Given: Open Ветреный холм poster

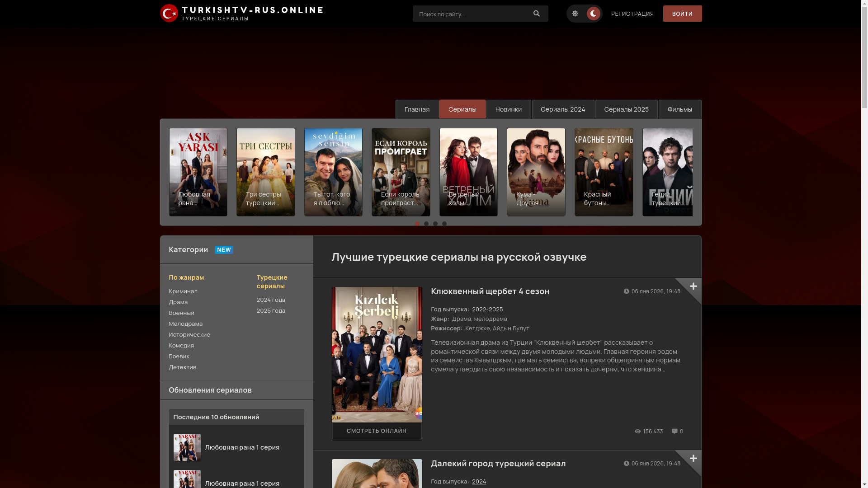Looking at the screenshot, I should coord(468,172).
